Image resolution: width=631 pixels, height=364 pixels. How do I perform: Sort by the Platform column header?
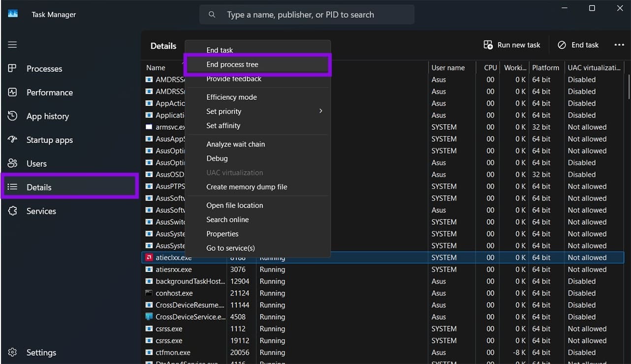click(x=545, y=67)
